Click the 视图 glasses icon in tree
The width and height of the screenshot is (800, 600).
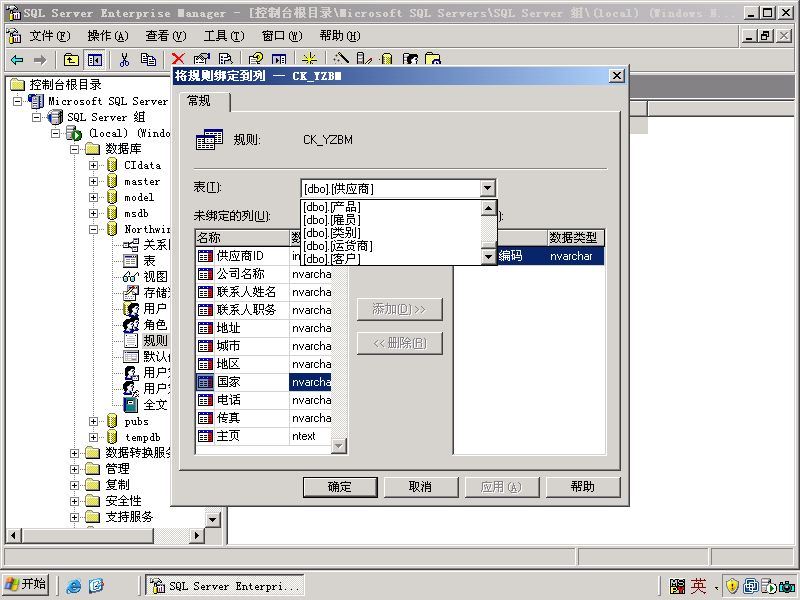(131, 277)
